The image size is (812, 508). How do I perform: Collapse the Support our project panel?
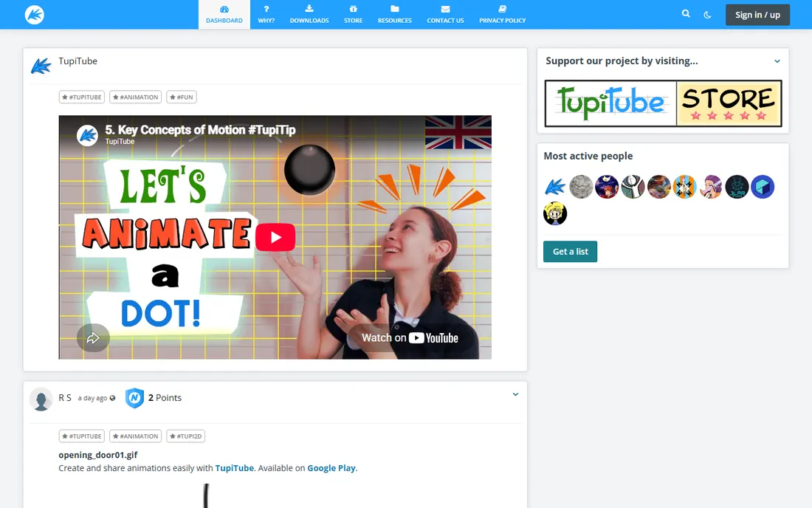click(777, 61)
